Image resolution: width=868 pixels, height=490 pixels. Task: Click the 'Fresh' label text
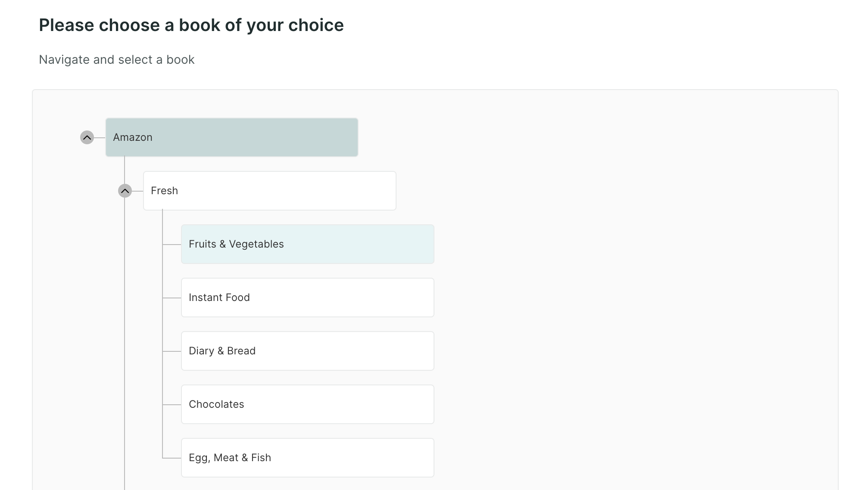pos(164,191)
